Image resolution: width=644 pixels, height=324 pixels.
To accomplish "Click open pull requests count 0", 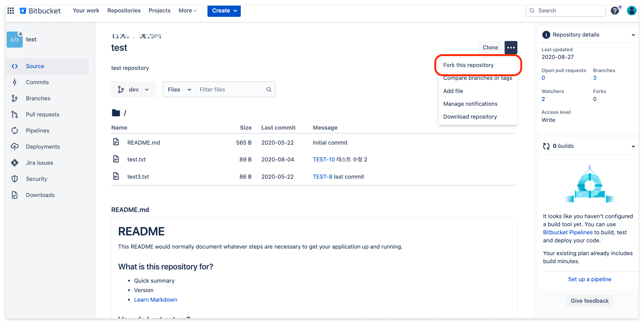I will 543,78.
